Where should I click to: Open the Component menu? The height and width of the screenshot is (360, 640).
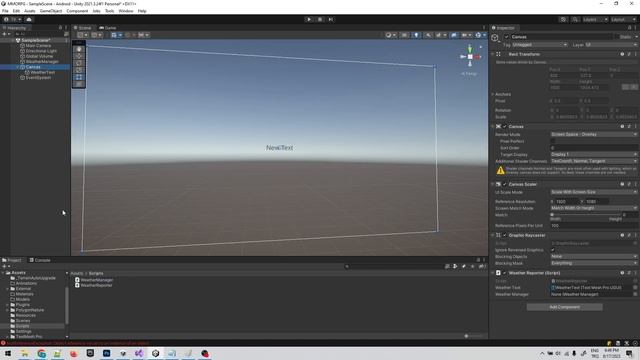pos(77,11)
